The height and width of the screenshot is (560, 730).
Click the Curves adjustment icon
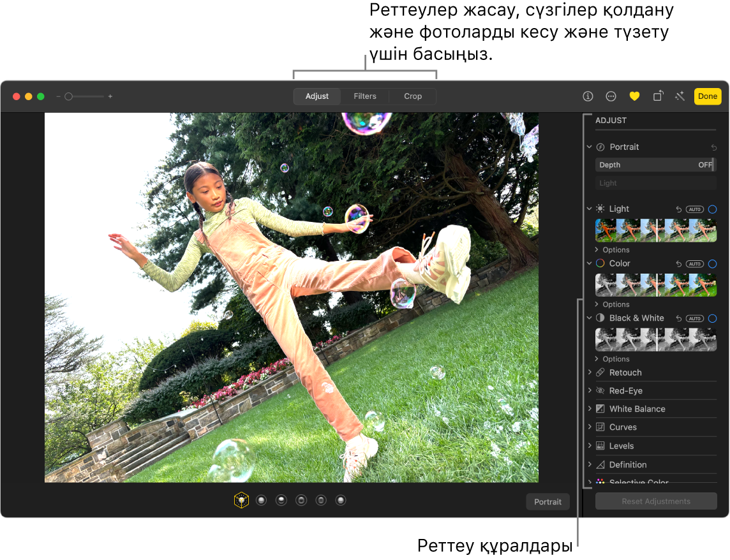tap(600, 427)
